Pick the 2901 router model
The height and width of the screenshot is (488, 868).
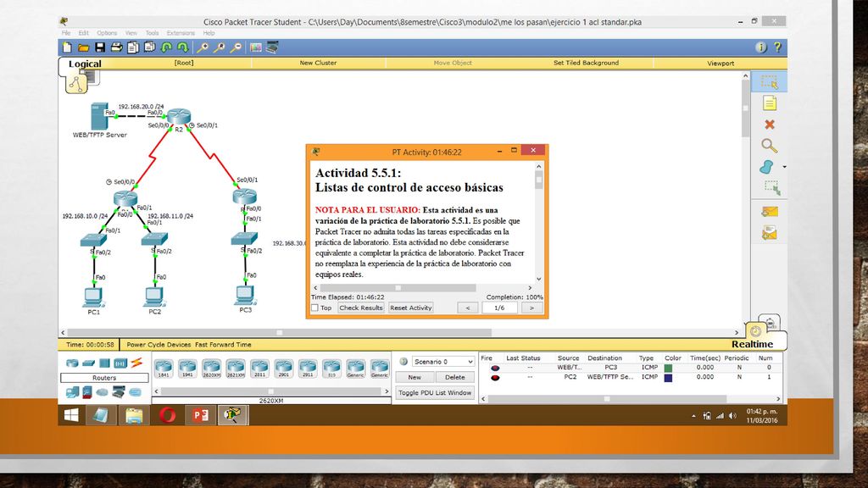[283, 368]
